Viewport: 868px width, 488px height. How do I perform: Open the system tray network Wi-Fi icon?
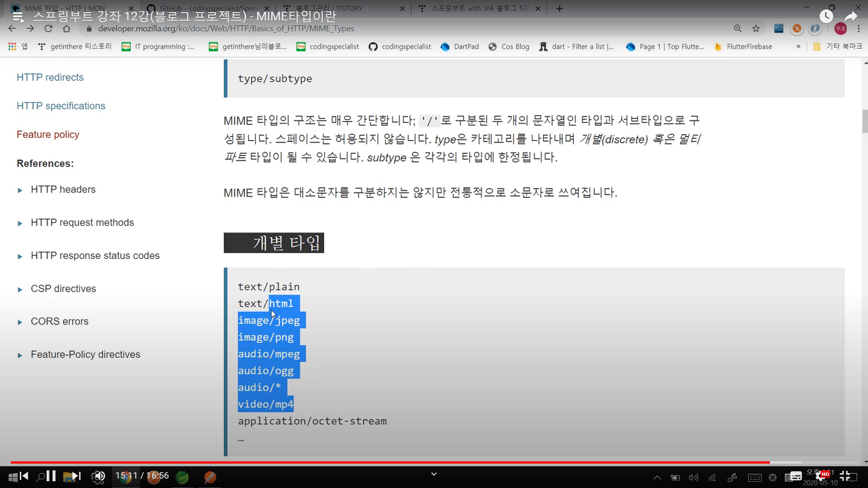click(713, 478)
